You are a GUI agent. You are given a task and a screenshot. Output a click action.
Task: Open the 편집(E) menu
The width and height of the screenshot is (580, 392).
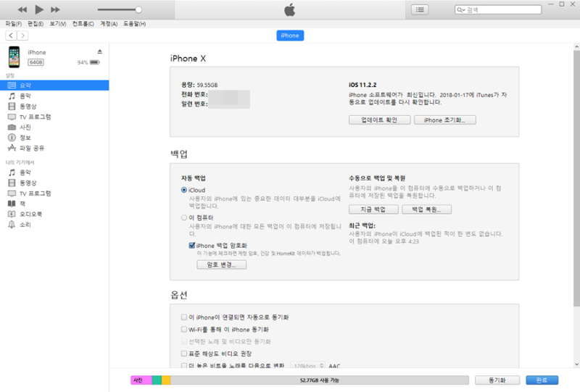(36, 24)
